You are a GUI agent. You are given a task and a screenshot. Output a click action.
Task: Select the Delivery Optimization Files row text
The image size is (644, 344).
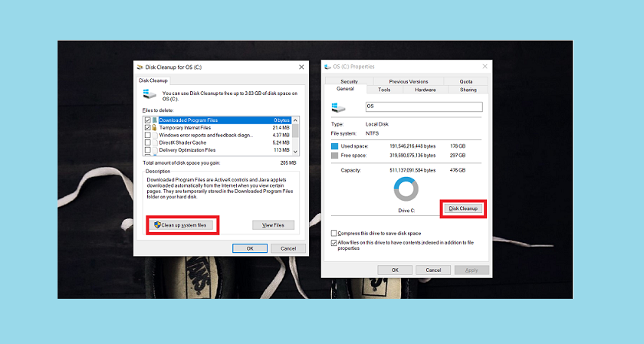point(187,150)
